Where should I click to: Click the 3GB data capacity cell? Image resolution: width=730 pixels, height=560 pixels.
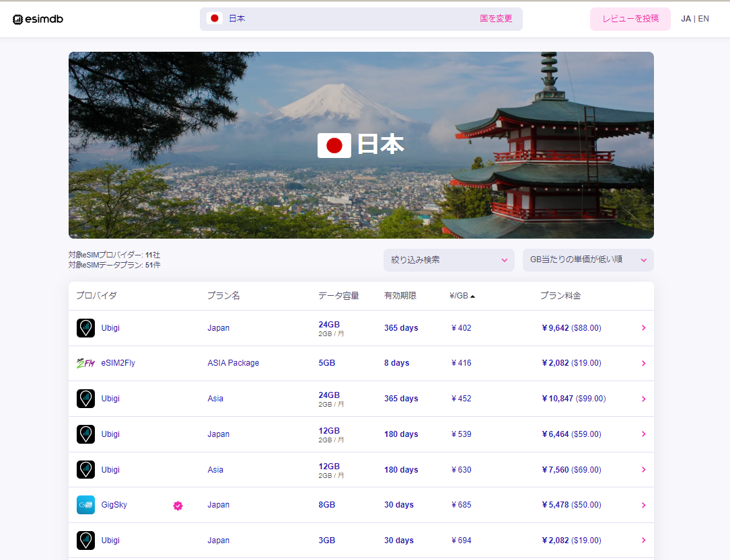tap(327, 541)
